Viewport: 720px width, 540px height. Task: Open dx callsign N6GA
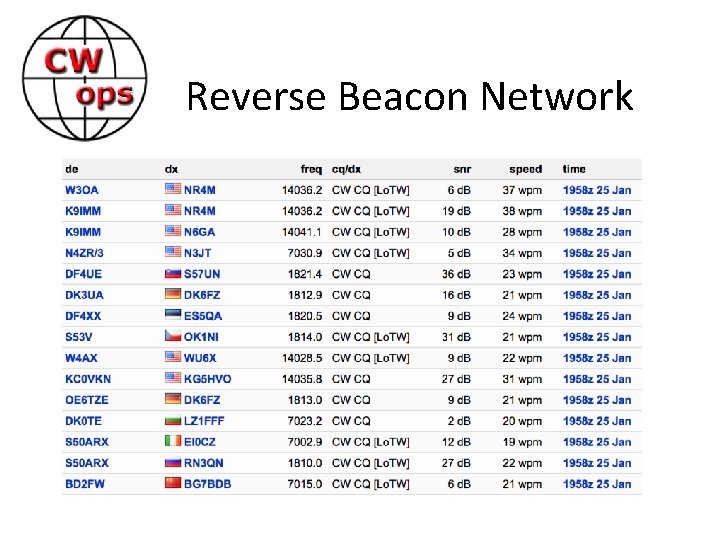tap(200, 232)
